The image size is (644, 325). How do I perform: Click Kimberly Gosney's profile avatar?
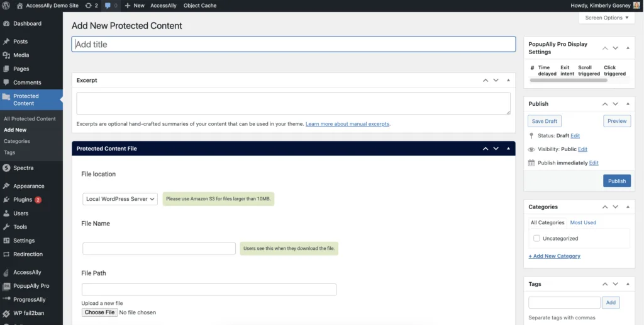(x=636, y=6)
